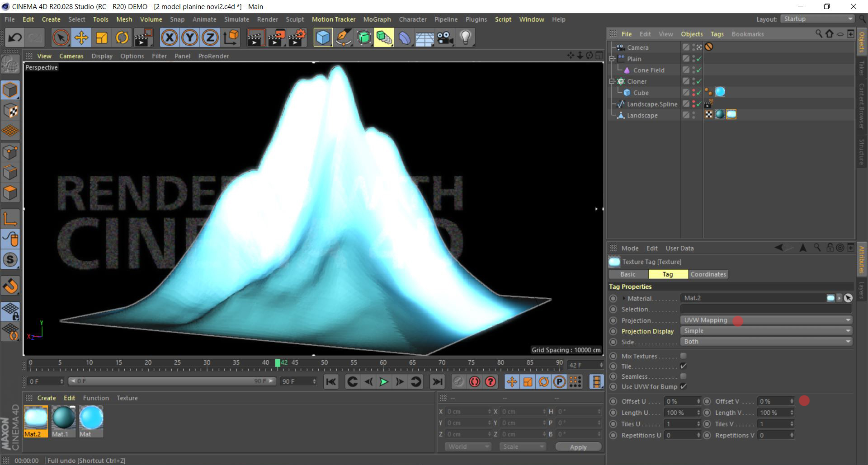The width and height of the screenshot is (868, 465).
Task: Toggle the Z axis lock
Action: point(210,38)
